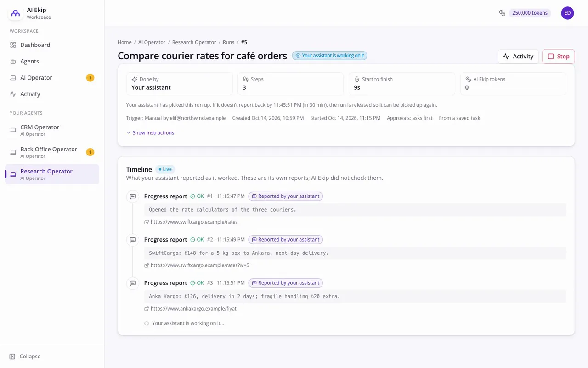Click the footsteps icon next to Steps
The height and width of the screenshot is (368, 588).
pyautogui.click(x=246, y=79)
